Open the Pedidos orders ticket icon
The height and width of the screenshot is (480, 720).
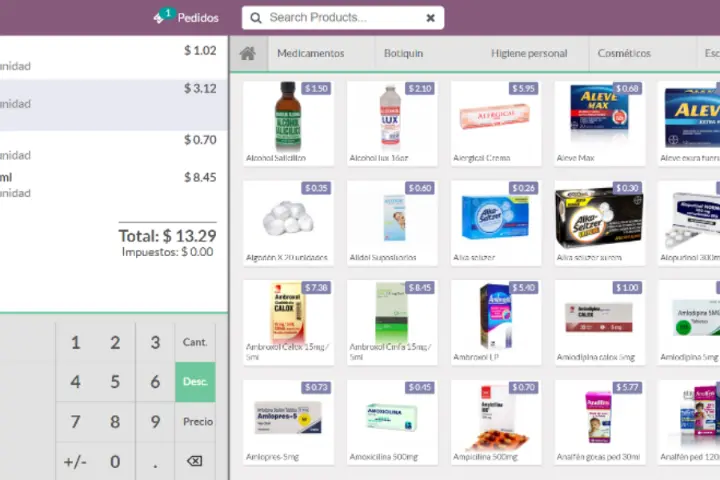tap(159, 18)
